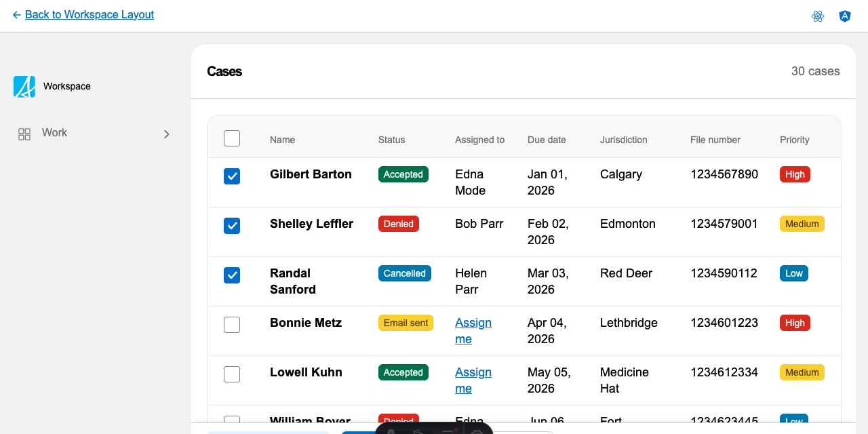This screenshot has width=868, height=434.
Task: Click the Workspace logo icon
Action: [x=24, y=87]
